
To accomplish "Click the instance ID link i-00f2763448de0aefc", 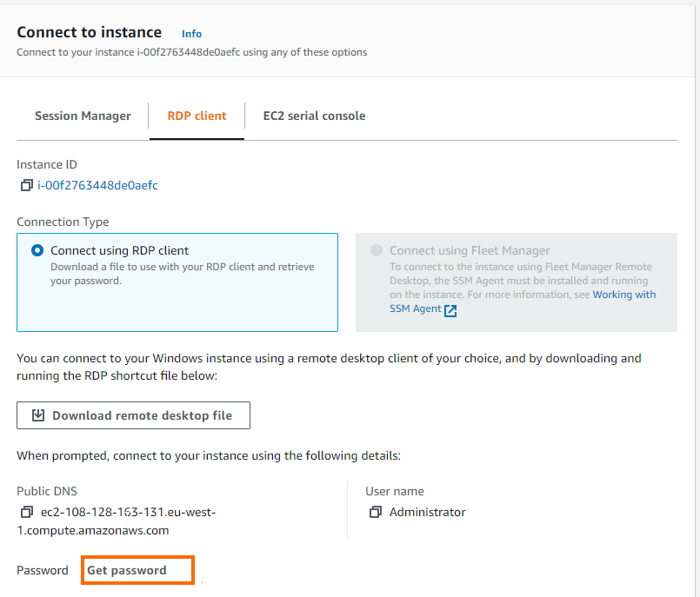I will pos(97,185).
